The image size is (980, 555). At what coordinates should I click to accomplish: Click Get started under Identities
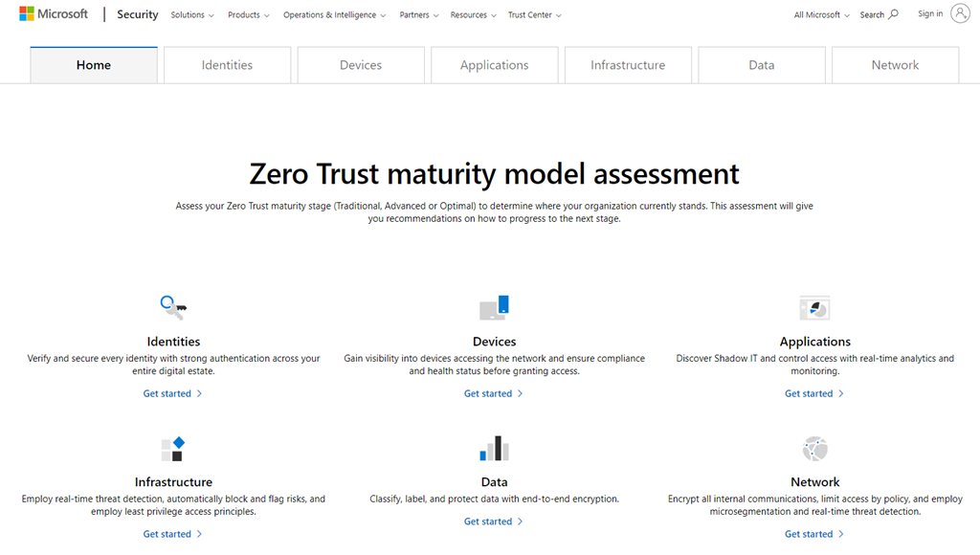pyautogui.click(x=172, y=393)
